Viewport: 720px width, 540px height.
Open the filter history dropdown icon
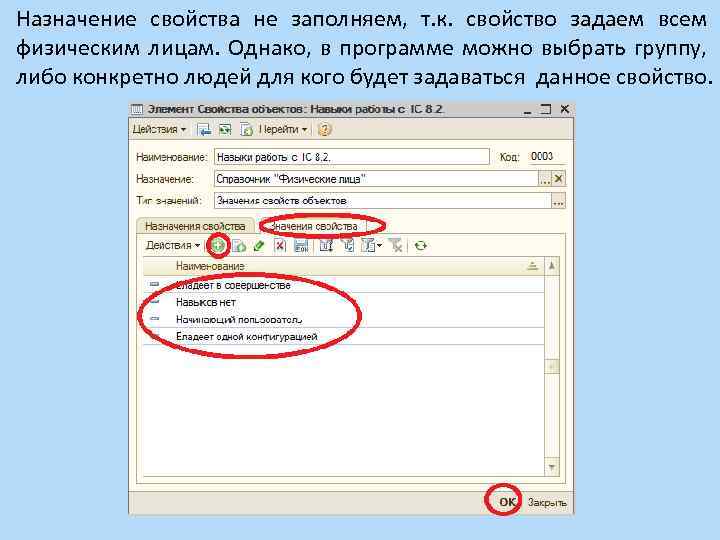coord(371,246)
